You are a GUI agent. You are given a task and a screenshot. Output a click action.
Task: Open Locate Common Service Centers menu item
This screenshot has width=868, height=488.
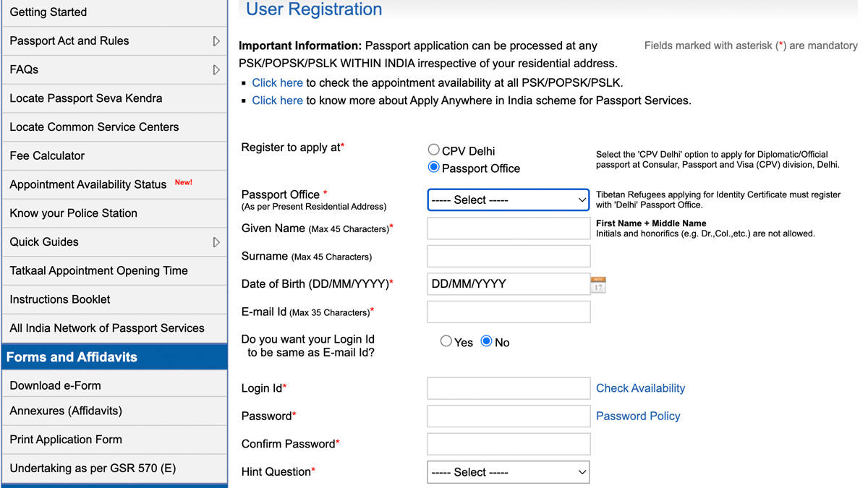[x=114, y=127]
